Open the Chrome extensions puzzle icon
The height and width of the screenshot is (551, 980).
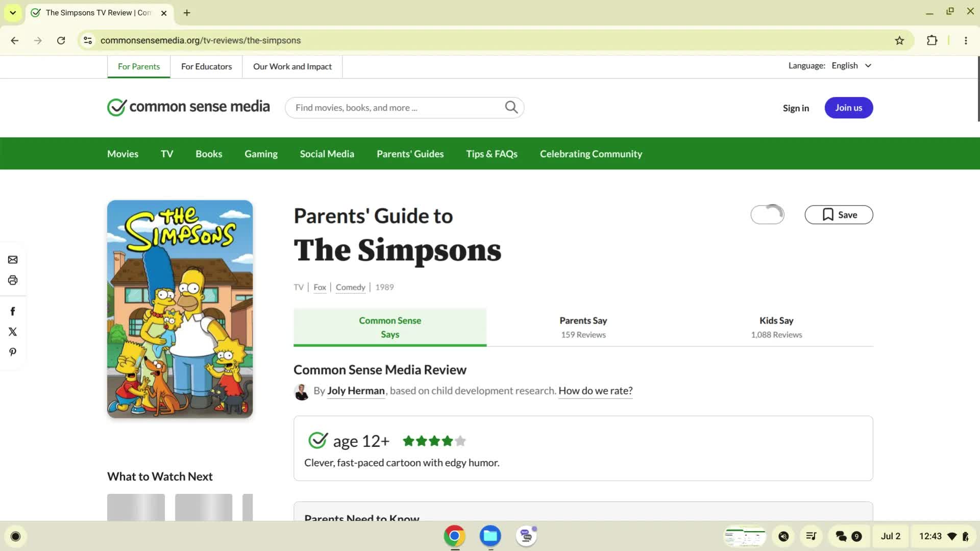(x=932, y=40)
